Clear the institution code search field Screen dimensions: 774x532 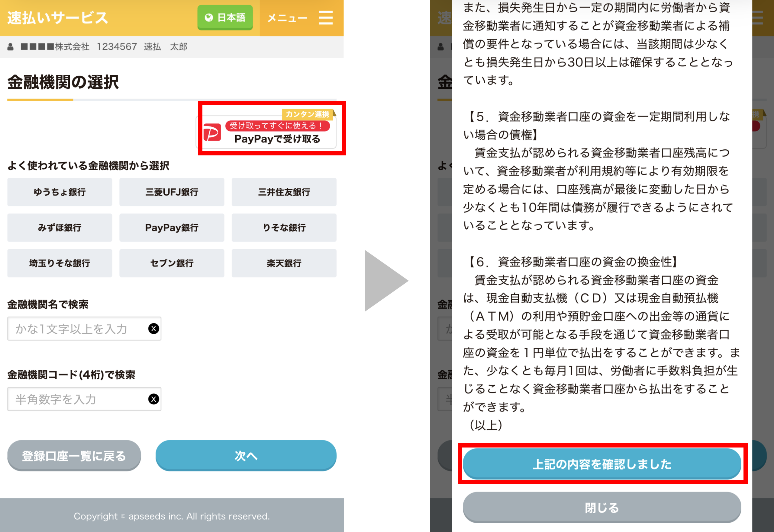point(153,399)
